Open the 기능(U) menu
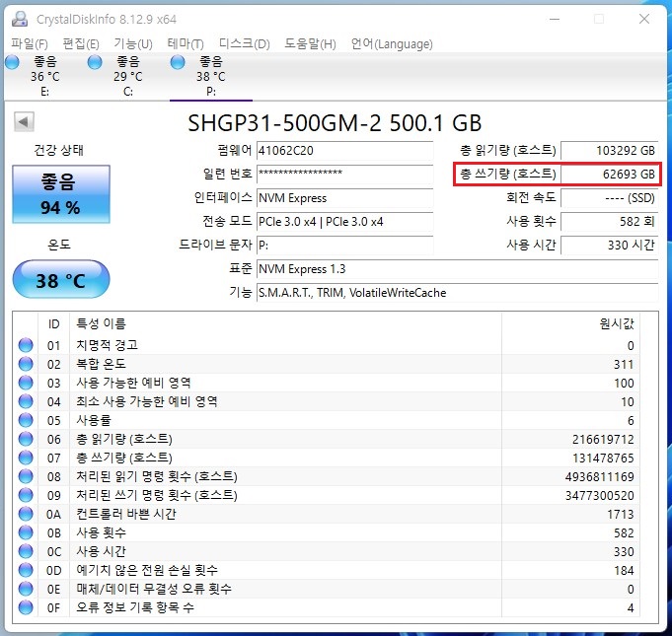This screenshot has height=636, width=672. pos(133,43)
